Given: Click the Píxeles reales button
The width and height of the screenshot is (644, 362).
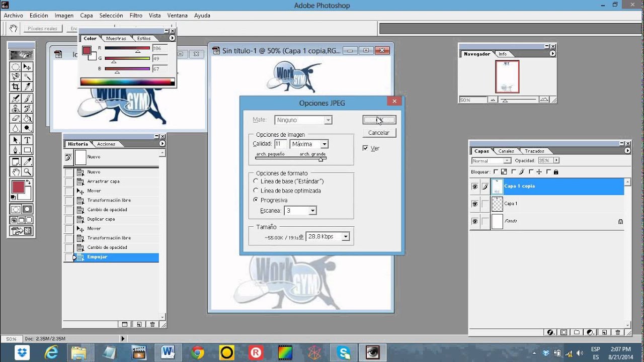Looking at the screenshot, I should click(43, 29).
